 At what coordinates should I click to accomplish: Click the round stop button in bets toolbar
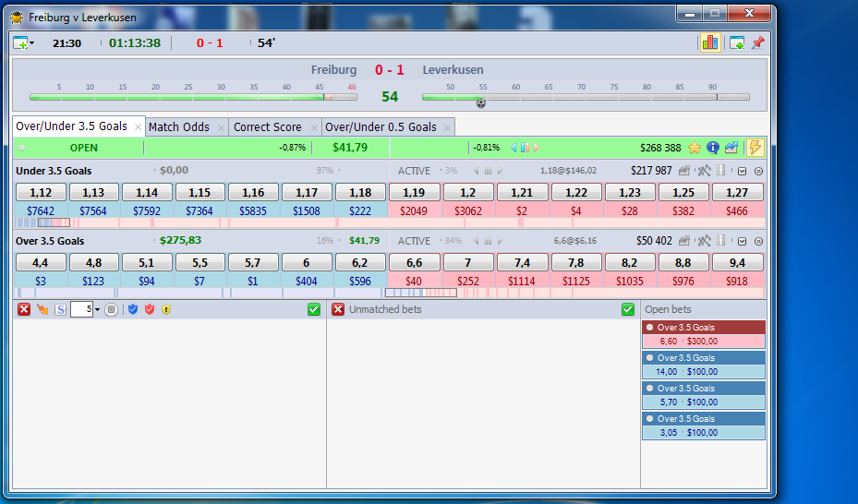click(111, 310)
